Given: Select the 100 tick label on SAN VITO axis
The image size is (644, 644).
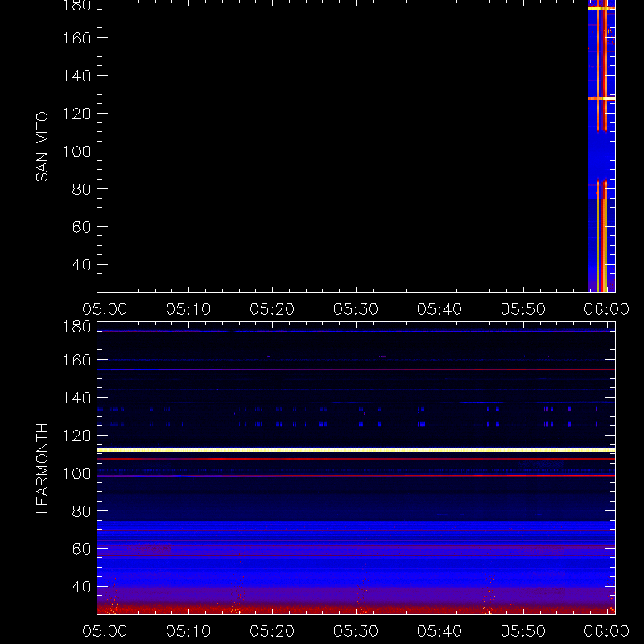Looking at the screenshot, I should point(76,151).
